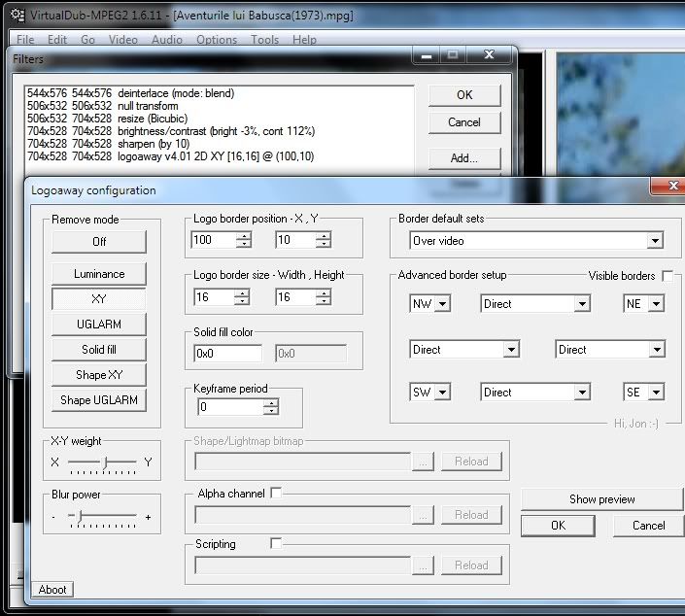The height and width of the screenshot is (616, 685).
Task: Click the browse button for Alpha channel
Action: point(422,515)
